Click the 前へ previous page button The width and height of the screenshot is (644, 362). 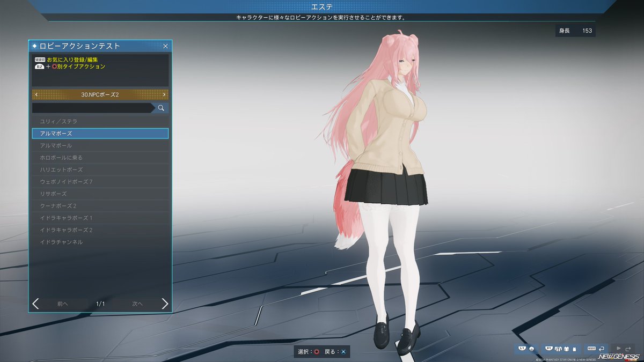(x=63, y=304)
